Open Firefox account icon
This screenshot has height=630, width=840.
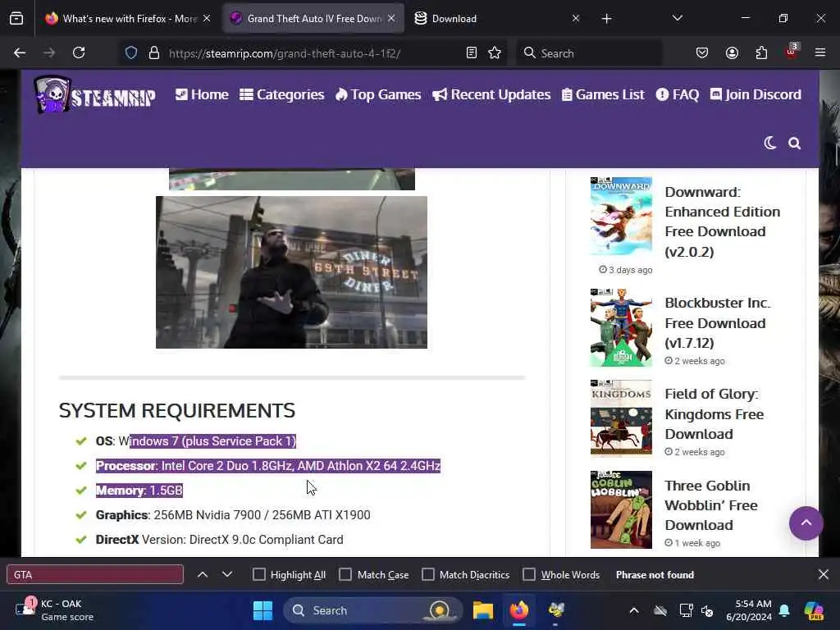732,53
